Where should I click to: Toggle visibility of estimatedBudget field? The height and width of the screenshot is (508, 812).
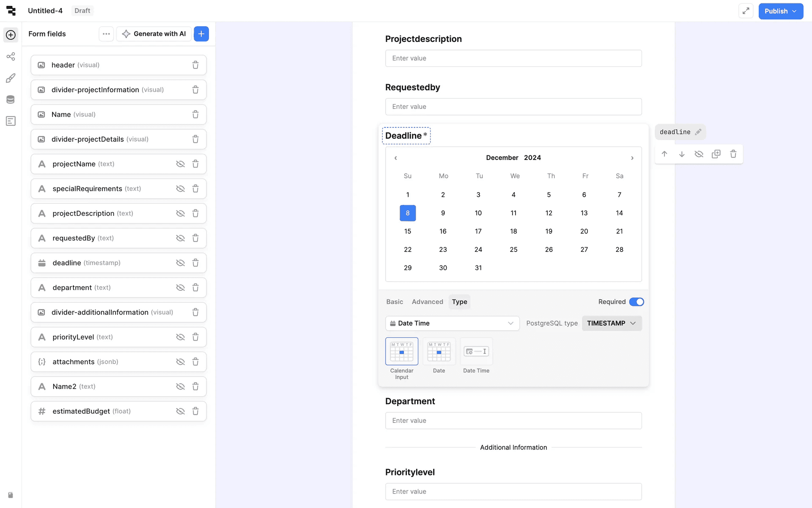[x=180, y=411]
